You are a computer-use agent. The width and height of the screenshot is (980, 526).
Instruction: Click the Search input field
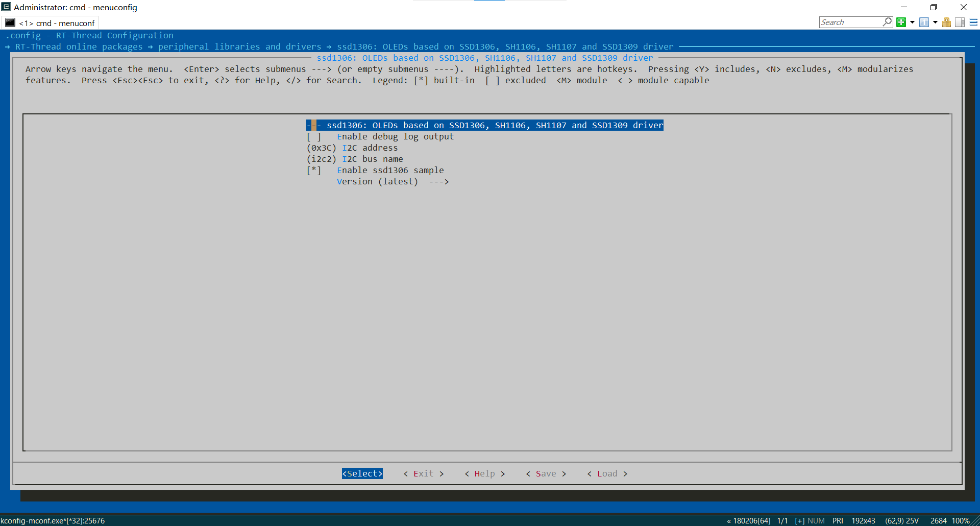click(x=851, y=22)
